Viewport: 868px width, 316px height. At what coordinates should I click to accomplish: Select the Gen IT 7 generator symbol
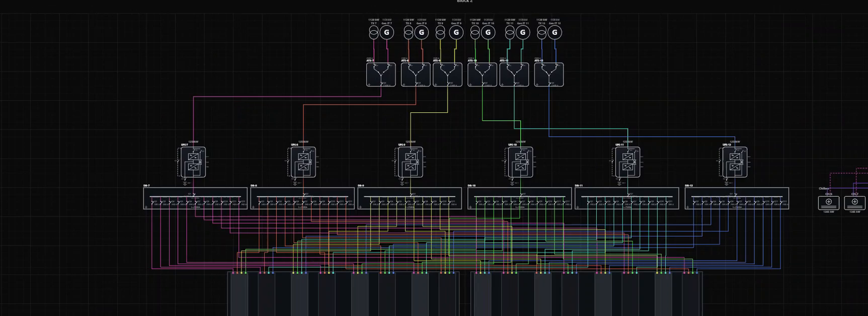387,33
